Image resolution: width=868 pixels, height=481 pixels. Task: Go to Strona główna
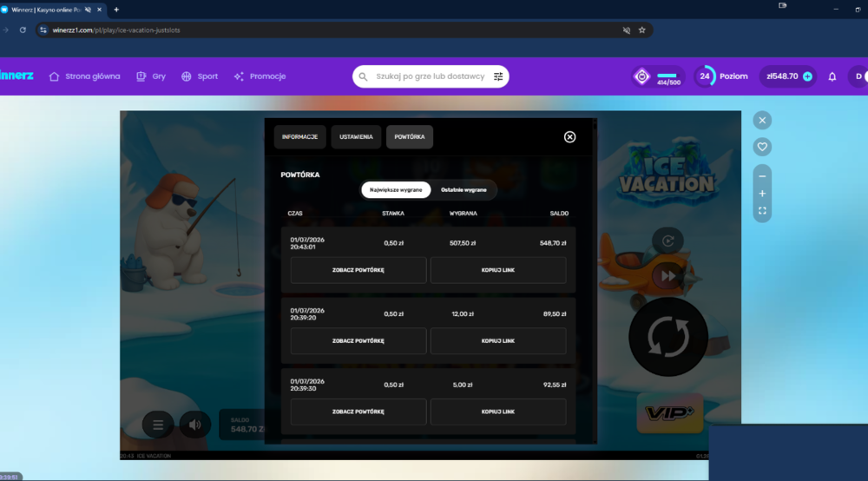click(85, 76)
